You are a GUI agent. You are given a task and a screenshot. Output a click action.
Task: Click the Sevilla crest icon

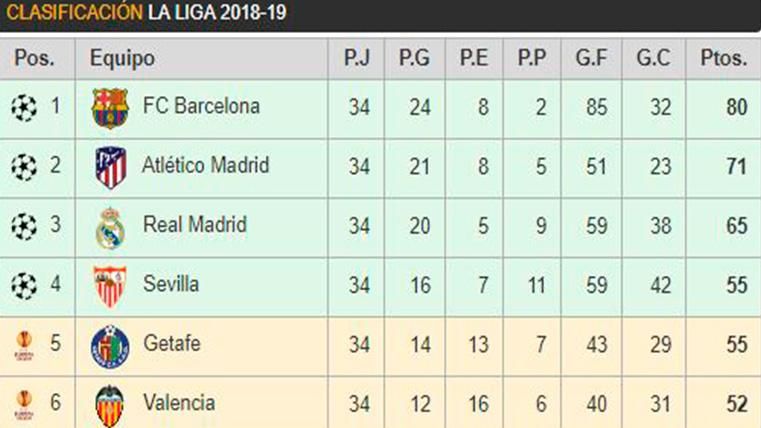point(110,286)
